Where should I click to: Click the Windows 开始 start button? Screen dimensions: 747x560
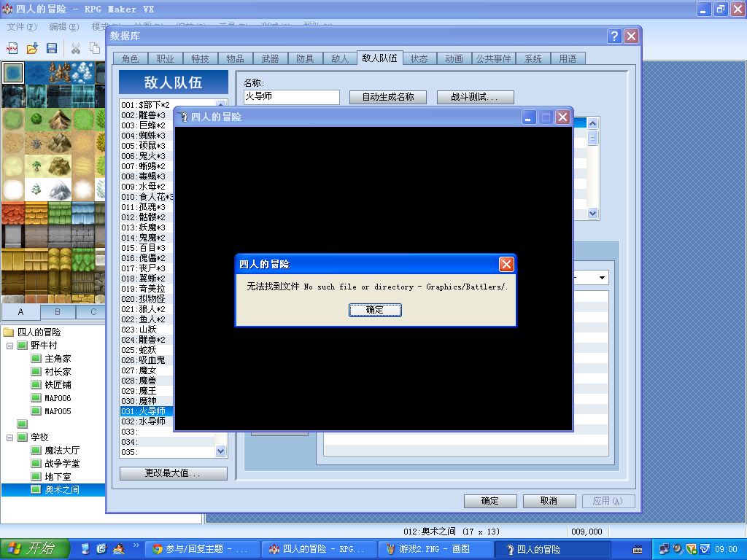[x=35, y=549]
